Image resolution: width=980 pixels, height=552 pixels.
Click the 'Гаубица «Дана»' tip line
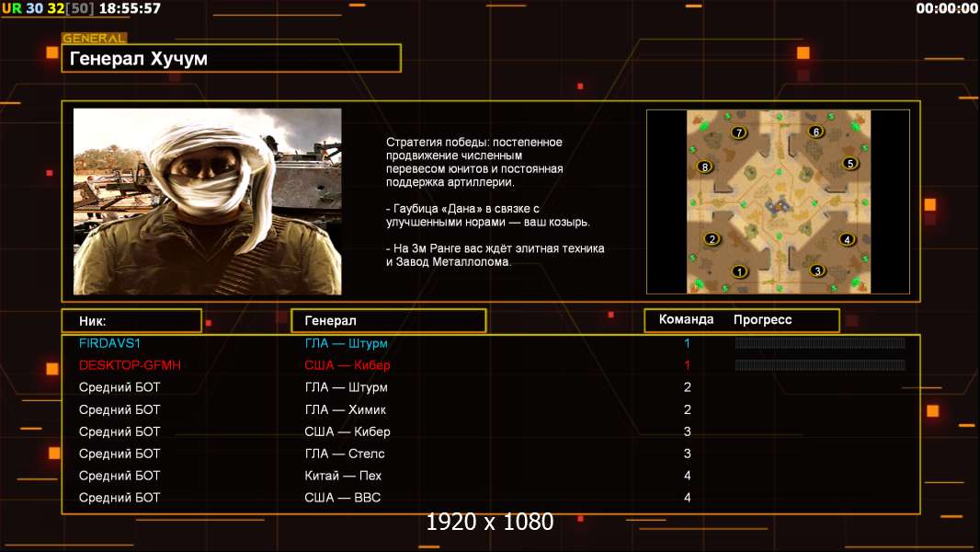coord(487,215)
